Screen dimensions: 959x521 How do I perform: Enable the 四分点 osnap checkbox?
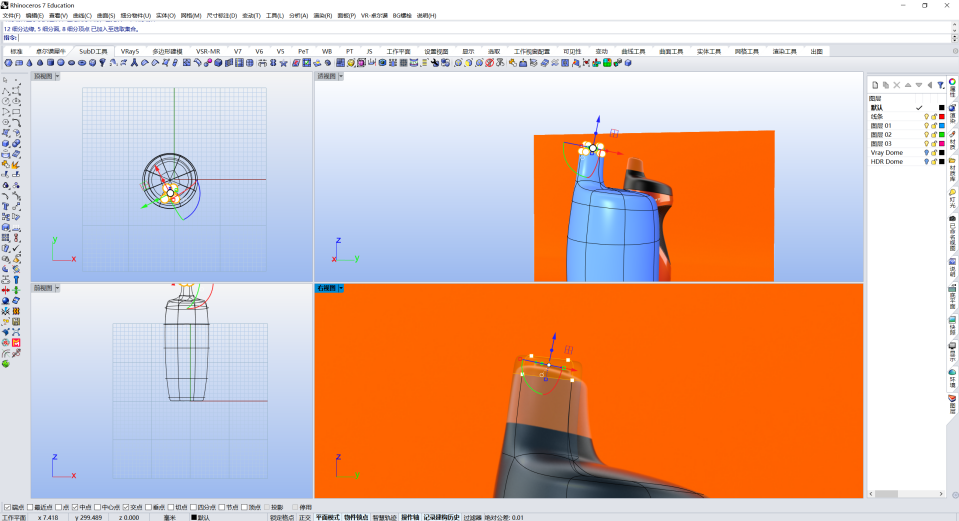193,507
